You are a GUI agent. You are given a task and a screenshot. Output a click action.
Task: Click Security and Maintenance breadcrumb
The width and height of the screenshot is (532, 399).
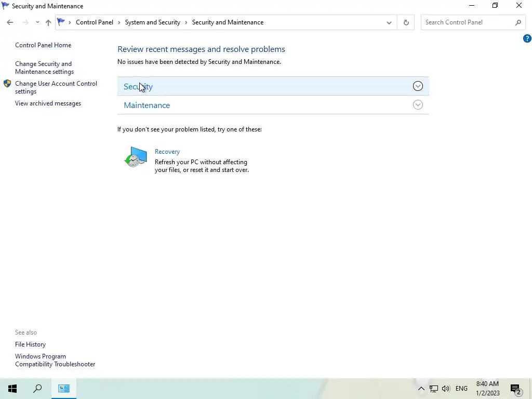228,22
